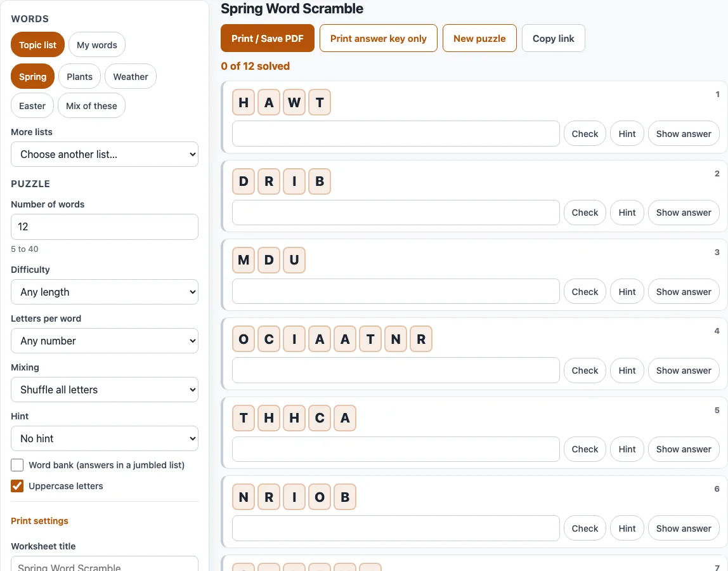Viewport: 728px width, 571px height.
Task: Check the answer for OCIAATNR puzzle
Action: pyautogui.click(x=585, y=371)
